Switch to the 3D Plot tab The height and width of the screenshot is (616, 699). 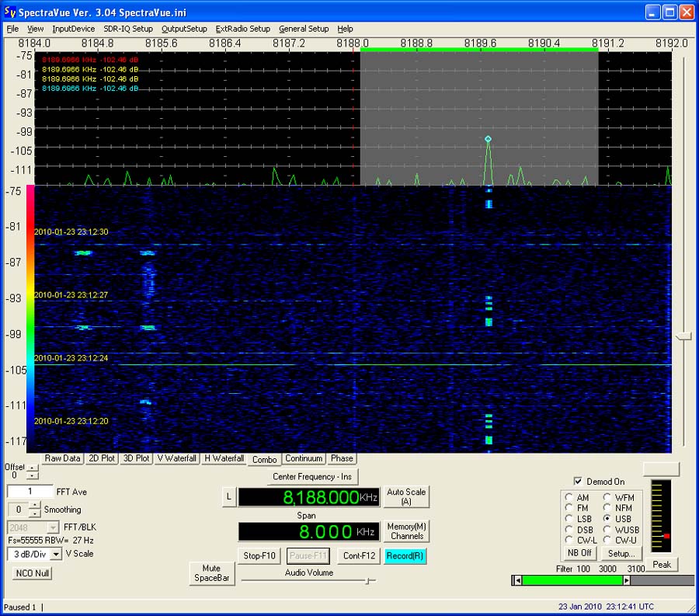coord(136,458)
